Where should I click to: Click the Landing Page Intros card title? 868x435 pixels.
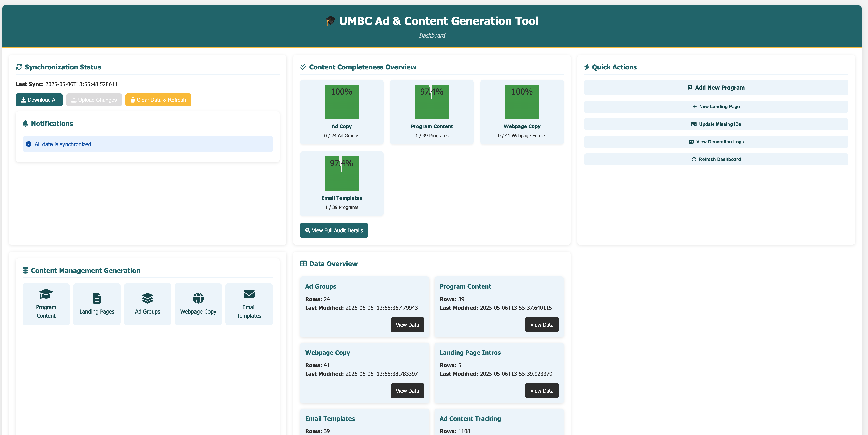tap(470, 353)
